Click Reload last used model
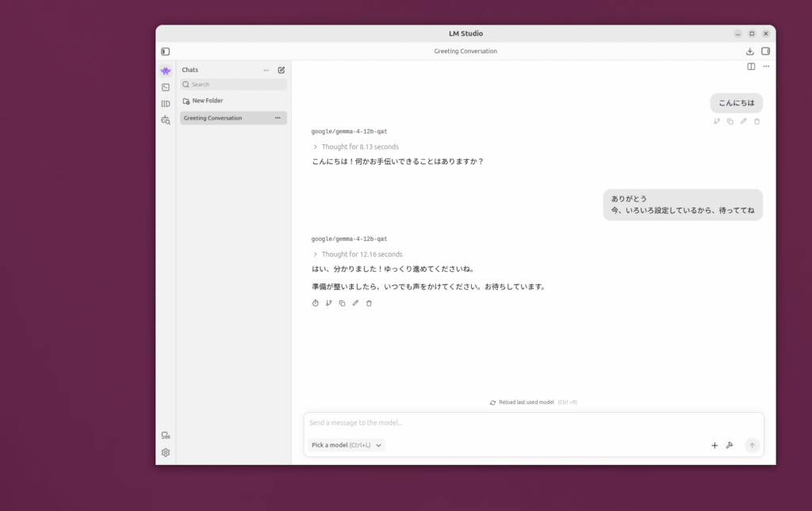Screen dimensions: 812x511 click(534, 402)
